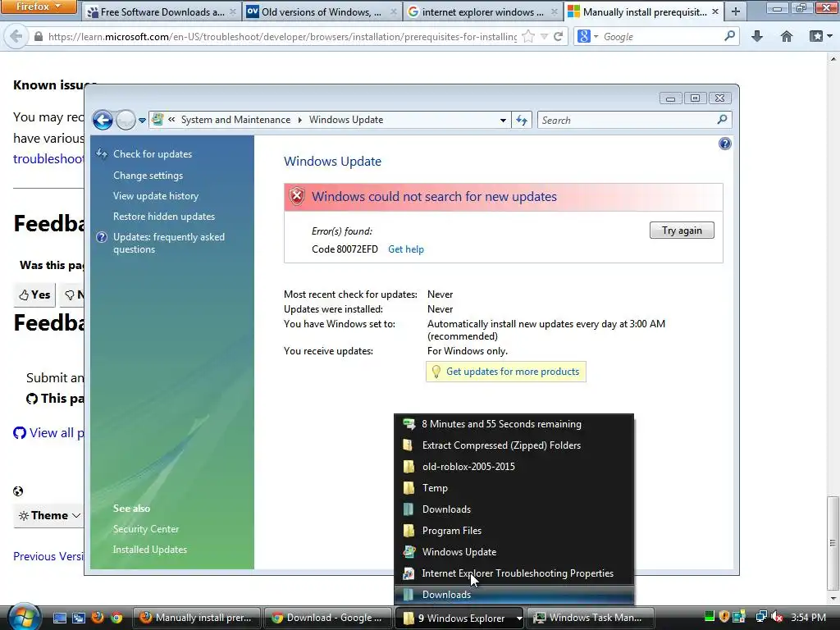Viewport: 840px width, 630px height.
Task: Open Firefox downloads arrow icon
Action: coord(757,36)
